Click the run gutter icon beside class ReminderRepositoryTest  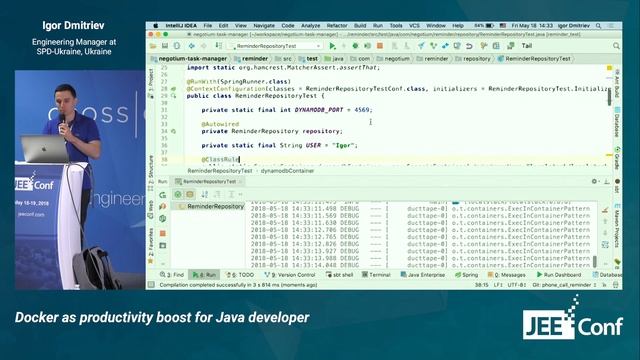pyautogui.click(x=173, y=96)
